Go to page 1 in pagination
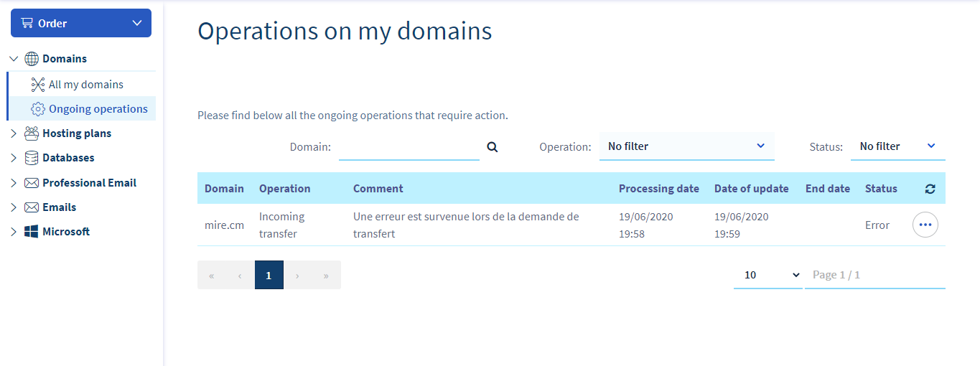 pyautogui.click(x=269, y=275)
